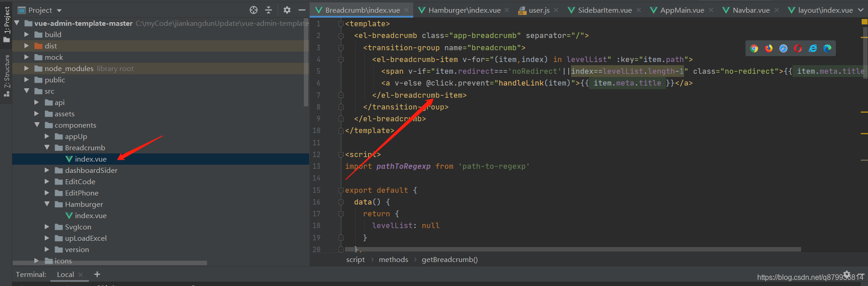Collapse the vue-admin-template-master root

17,23
